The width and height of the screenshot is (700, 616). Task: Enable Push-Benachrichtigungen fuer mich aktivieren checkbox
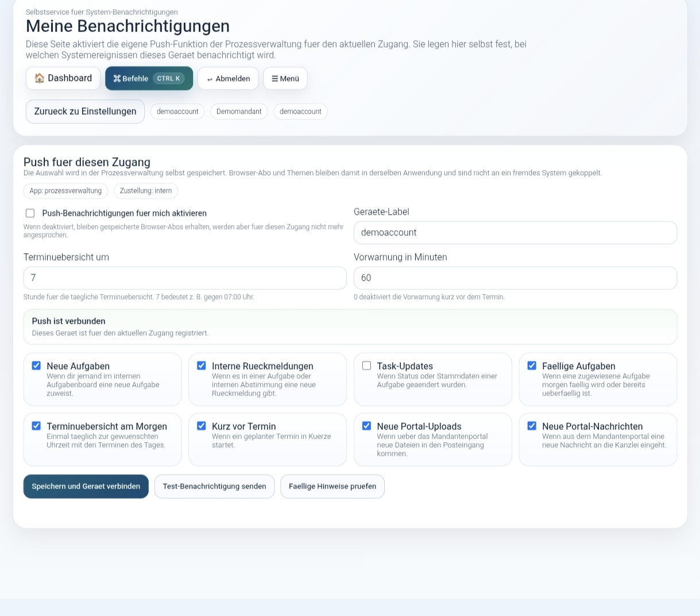[x=30, y=214]
